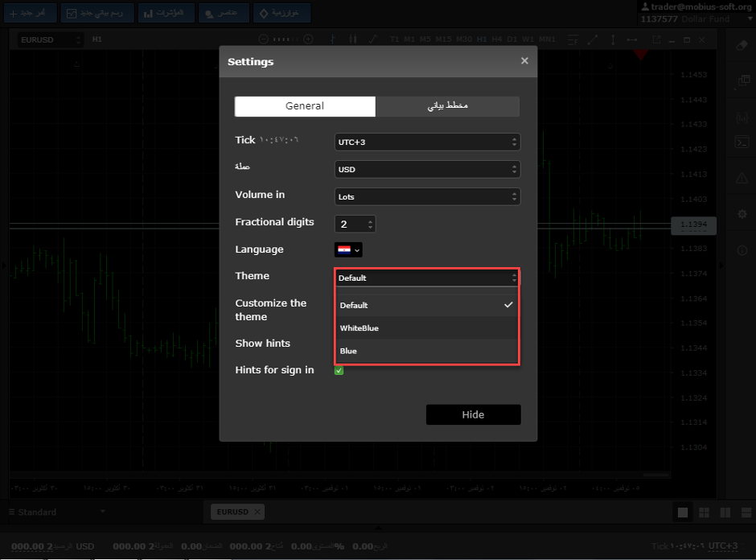Image resolution: width=756 pixels, height=560 pixels.
Task: Open the algorithm menu خوارزمية
Action: [x=281, y=13]
